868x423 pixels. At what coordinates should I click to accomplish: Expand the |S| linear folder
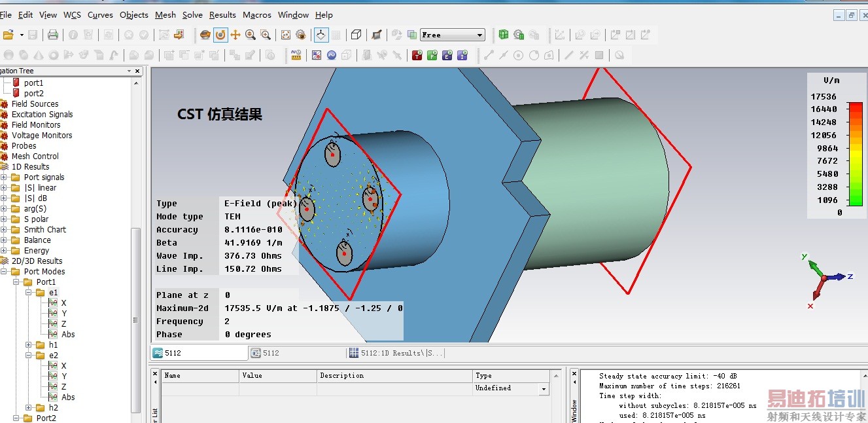point(4,188)
